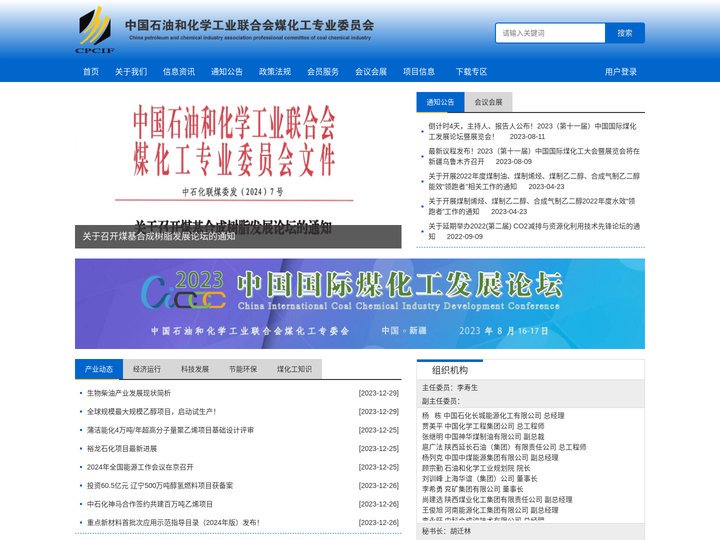Click date [2023-12-29] beside 生物柴油产业发展现状简析
The width and height of the screenshot is (720, 540).
coord(379,393)
